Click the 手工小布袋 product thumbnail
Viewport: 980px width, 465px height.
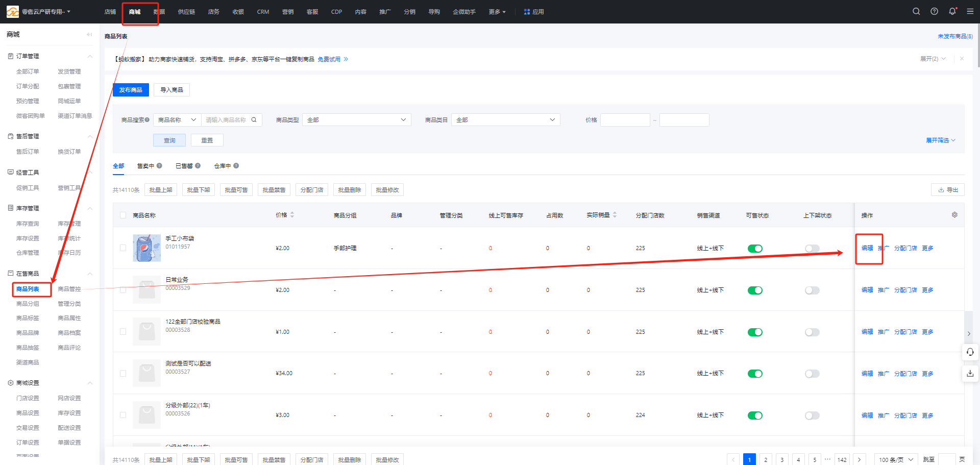tap(146, 248)
